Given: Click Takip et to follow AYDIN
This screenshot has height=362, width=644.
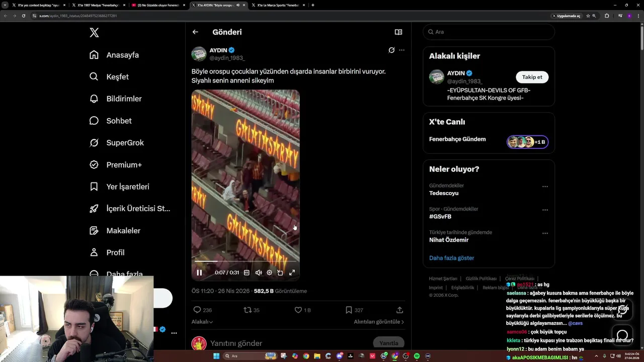Looking at the screenshot, I should pos(532,77).
